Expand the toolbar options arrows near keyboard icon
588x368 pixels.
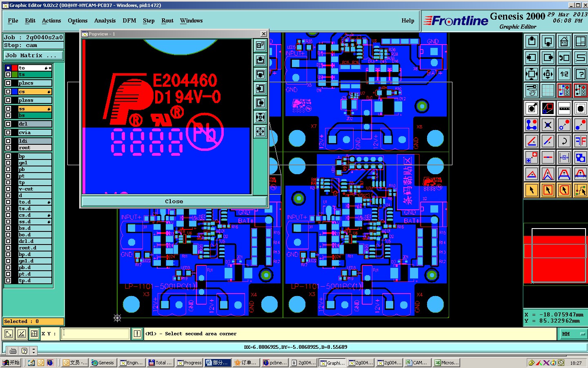pos(34,351)
